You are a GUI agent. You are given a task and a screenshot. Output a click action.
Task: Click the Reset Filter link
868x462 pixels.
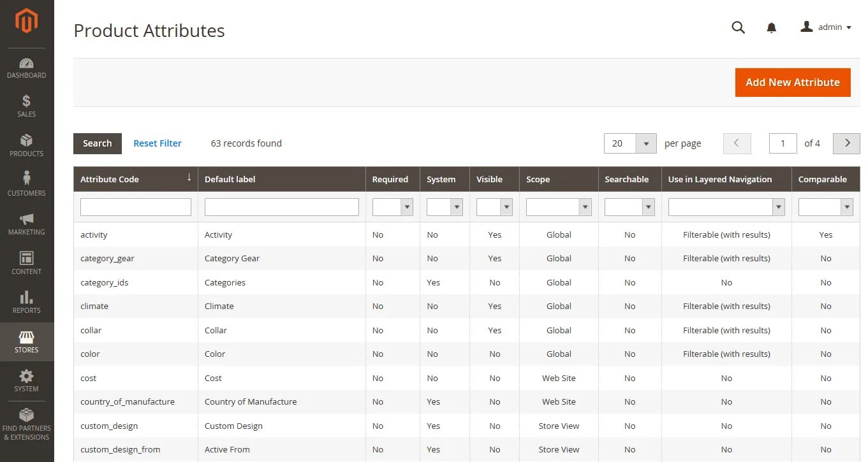tap(158, 143)
